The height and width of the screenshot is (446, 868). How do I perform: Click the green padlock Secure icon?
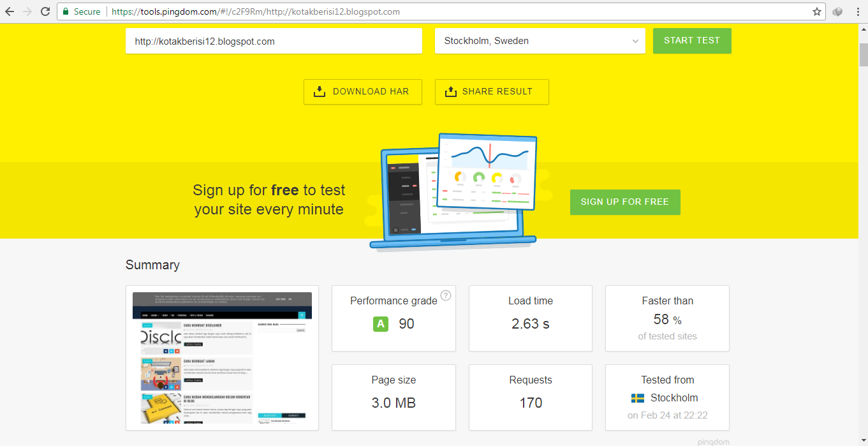(x=65, y=11)
